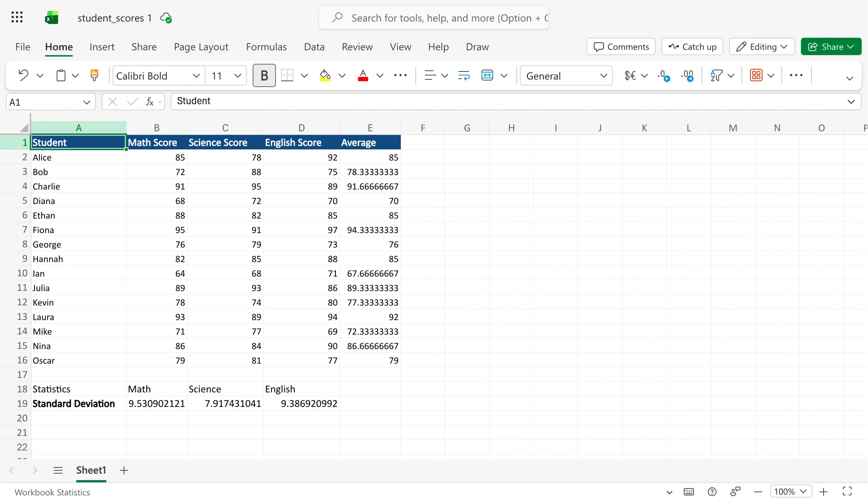Click the insert function fx icon

click(150, 101)
